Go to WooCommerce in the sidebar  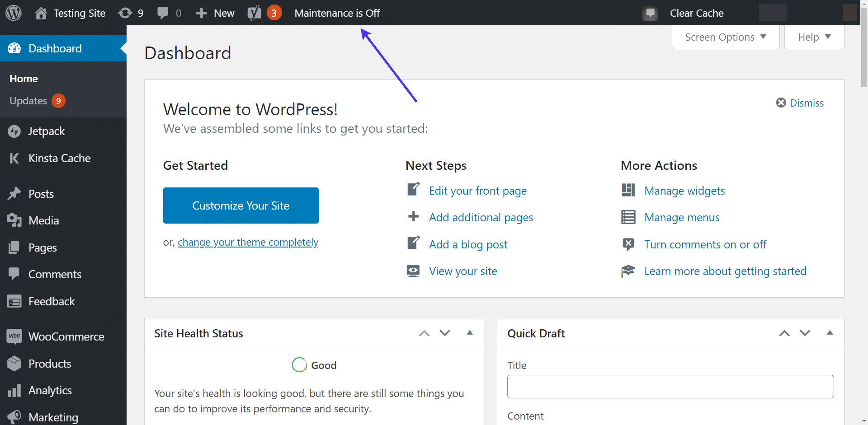click(66, 336)
